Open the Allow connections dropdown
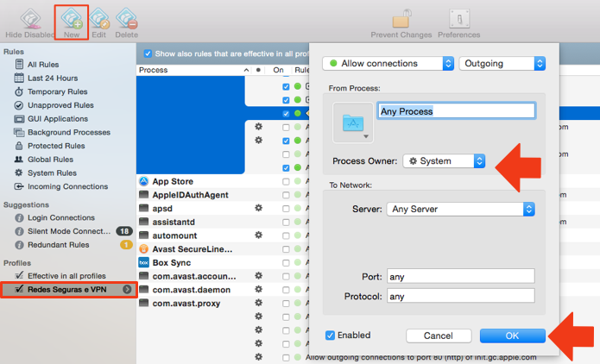This screenshot has height=364, width=600. pos(388,64)
